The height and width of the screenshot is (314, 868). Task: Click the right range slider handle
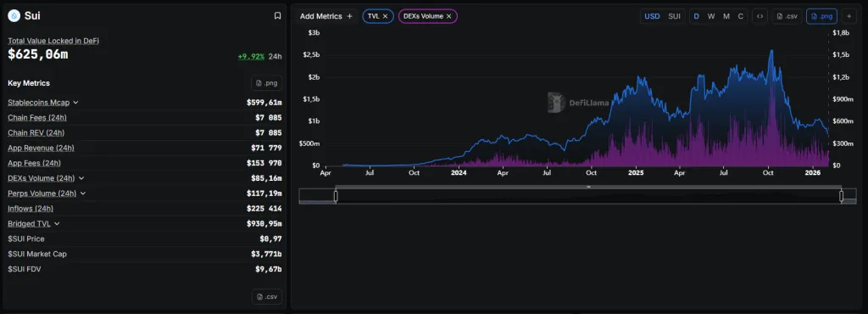click(842, 196)
